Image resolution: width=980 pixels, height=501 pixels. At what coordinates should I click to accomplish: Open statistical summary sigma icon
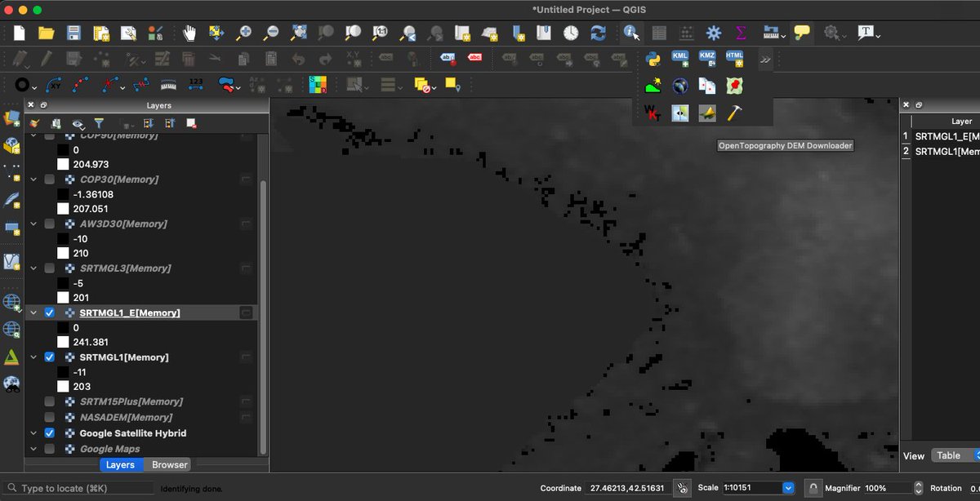tap(741, 33)
